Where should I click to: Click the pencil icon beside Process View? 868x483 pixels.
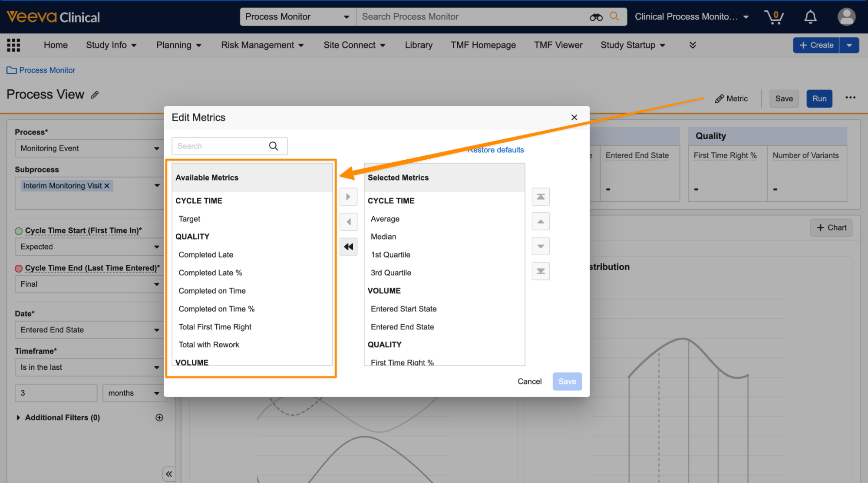[95, 95]
